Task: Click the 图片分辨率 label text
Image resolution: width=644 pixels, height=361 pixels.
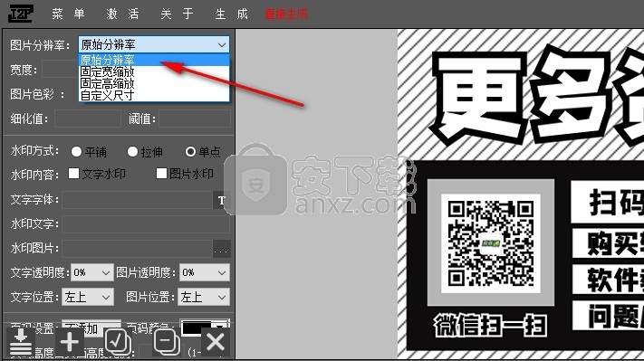Action: click(40, 45)
